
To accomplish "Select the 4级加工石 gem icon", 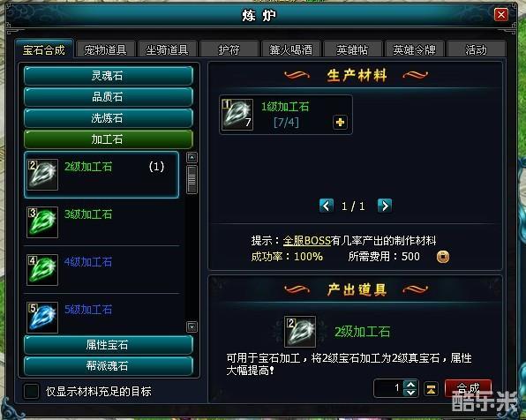I will pos(42,270).
